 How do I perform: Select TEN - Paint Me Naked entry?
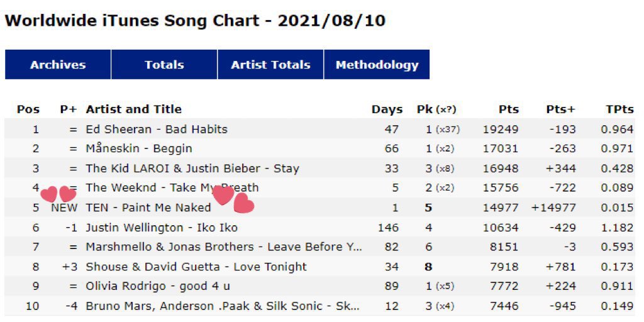tap(148, 208)
